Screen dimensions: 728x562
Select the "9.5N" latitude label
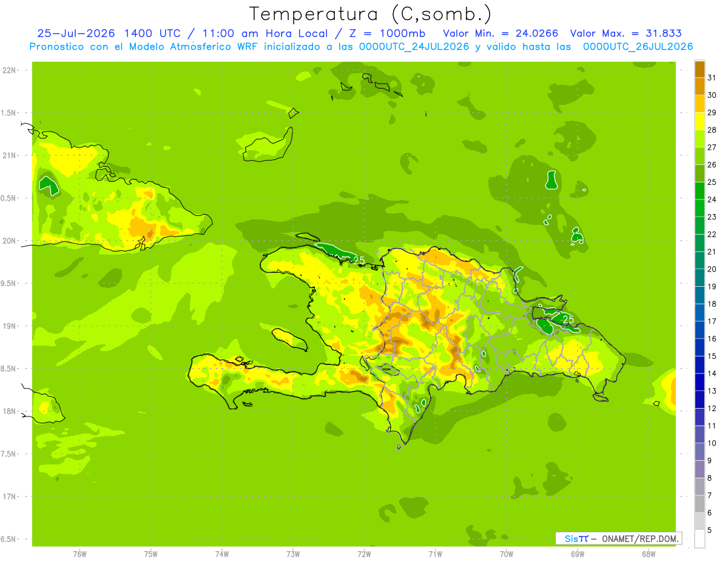point(9,283)
